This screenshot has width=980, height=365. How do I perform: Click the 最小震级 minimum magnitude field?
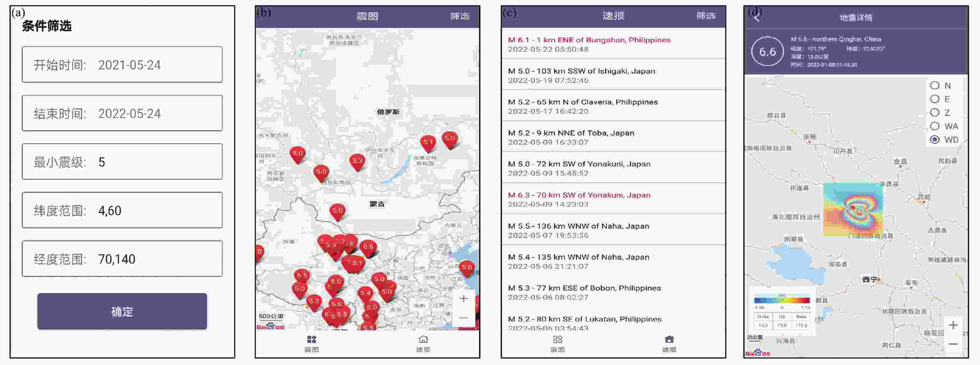tap(122, 161)
